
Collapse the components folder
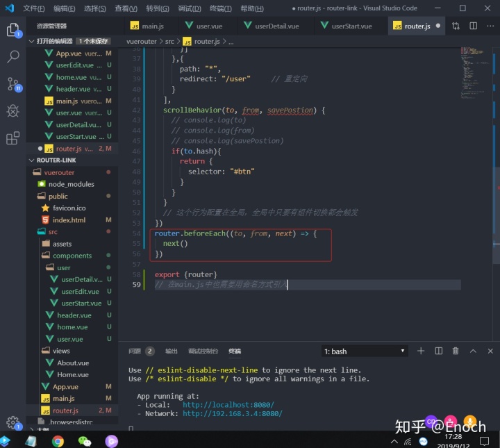72,256
